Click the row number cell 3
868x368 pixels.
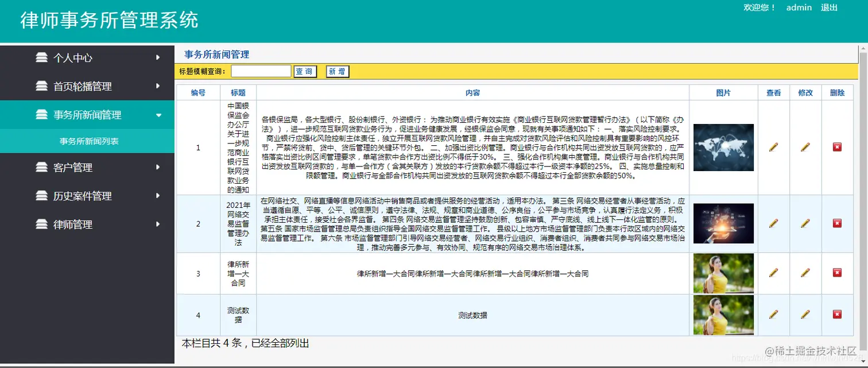(199, 274)
